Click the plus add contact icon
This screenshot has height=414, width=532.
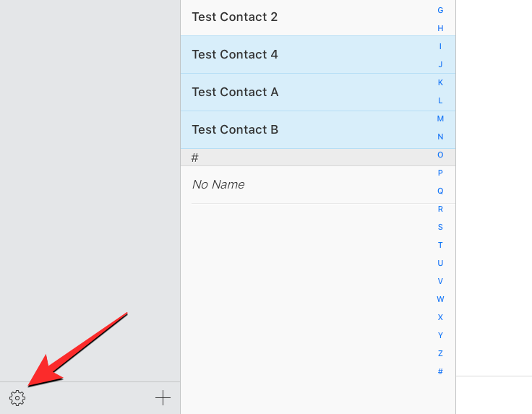[163, 397]
